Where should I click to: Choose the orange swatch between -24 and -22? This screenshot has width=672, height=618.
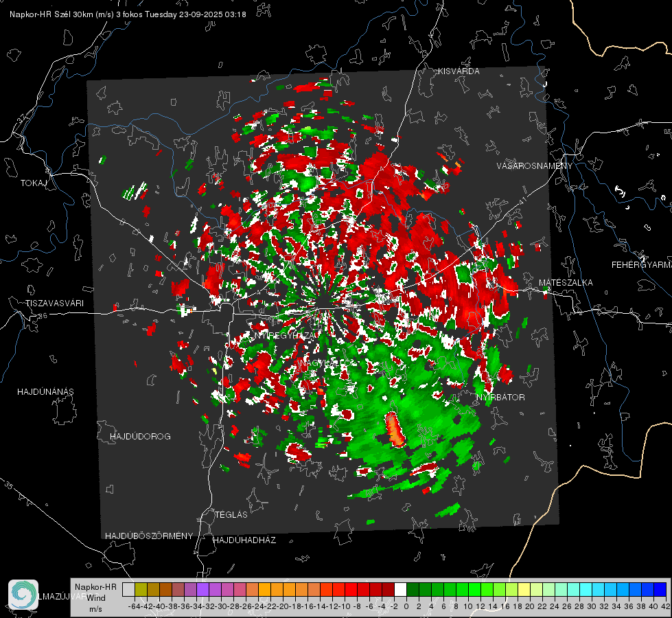[x=264, y=589]
